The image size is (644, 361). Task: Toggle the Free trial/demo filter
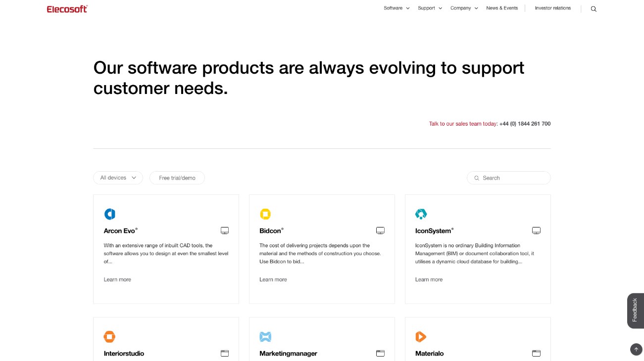tap(177, 178)
